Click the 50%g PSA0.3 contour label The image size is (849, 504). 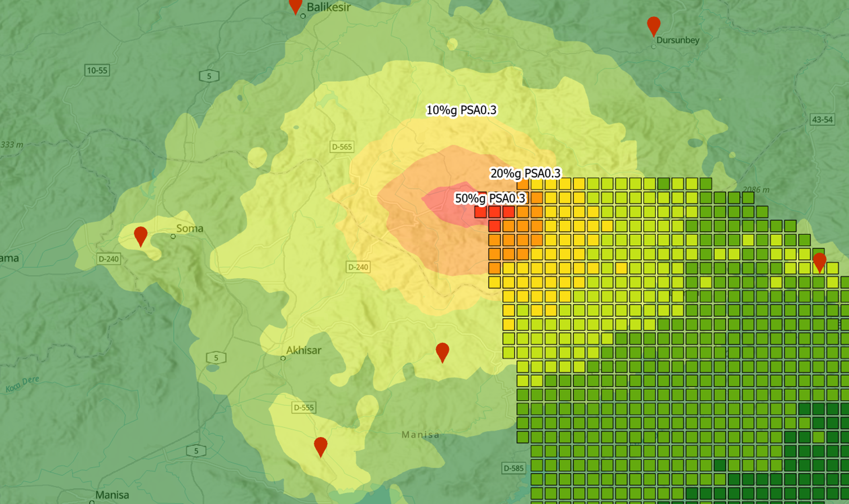[489, 198]
